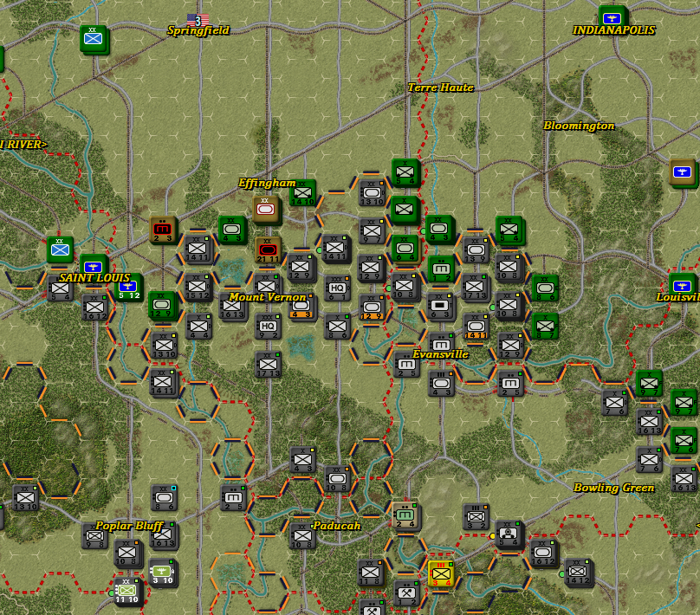This screenshot has height=615, width=700.
Task: Select the green infantry division 14 10
Action: (302, 193)
